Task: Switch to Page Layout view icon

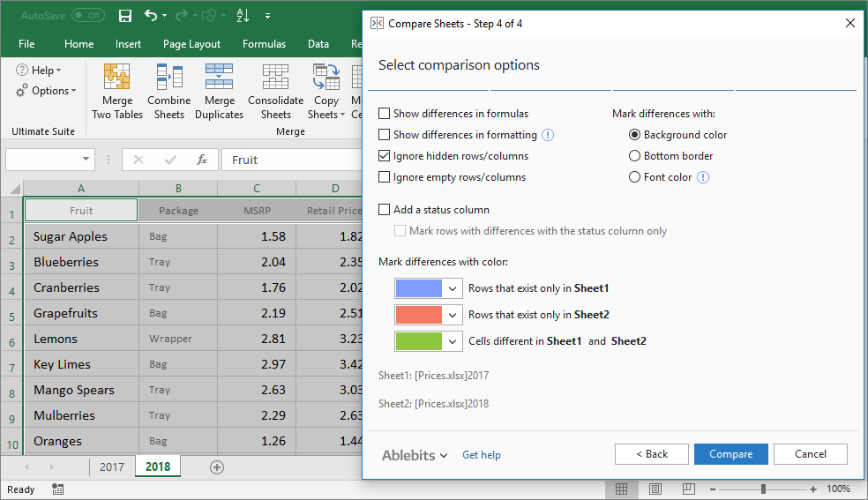Action: [655, 489]
